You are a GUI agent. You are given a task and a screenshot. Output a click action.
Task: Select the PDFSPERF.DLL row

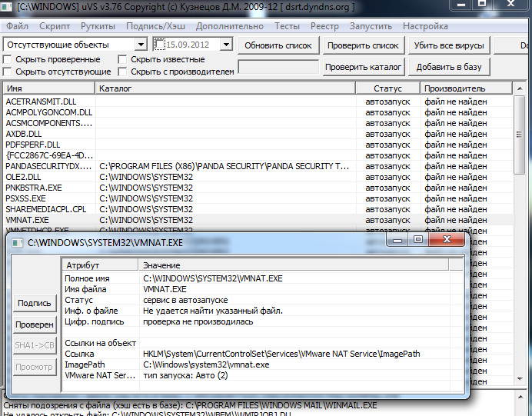pyautogui.click(x=258, y=145)
